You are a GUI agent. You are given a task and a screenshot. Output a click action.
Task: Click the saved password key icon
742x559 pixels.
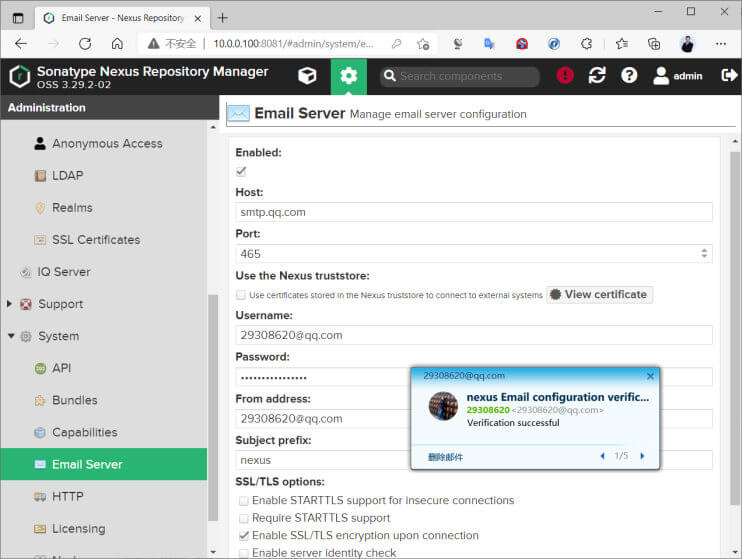[397, 44]
